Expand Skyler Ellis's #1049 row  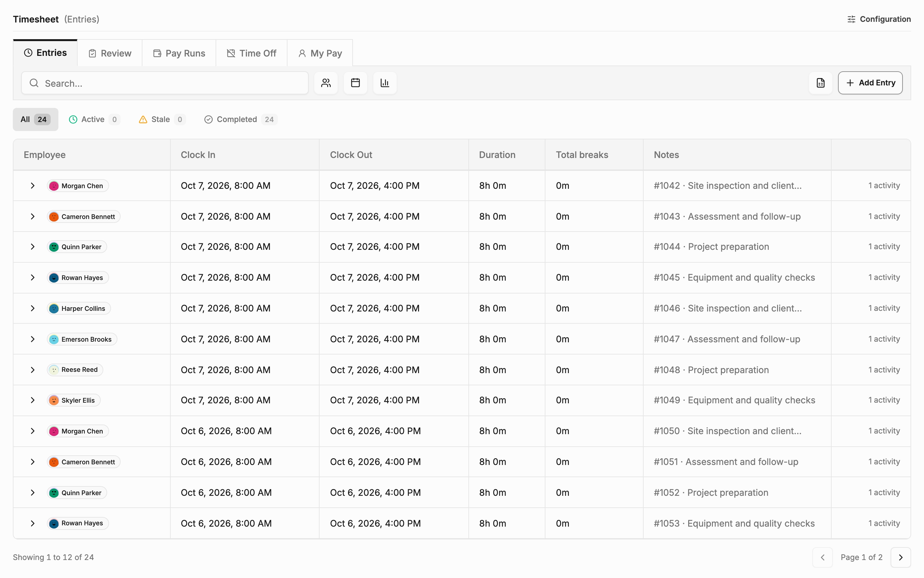33,400
